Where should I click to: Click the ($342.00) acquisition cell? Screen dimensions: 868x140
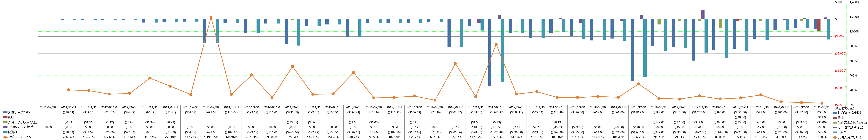pos(822,117)
